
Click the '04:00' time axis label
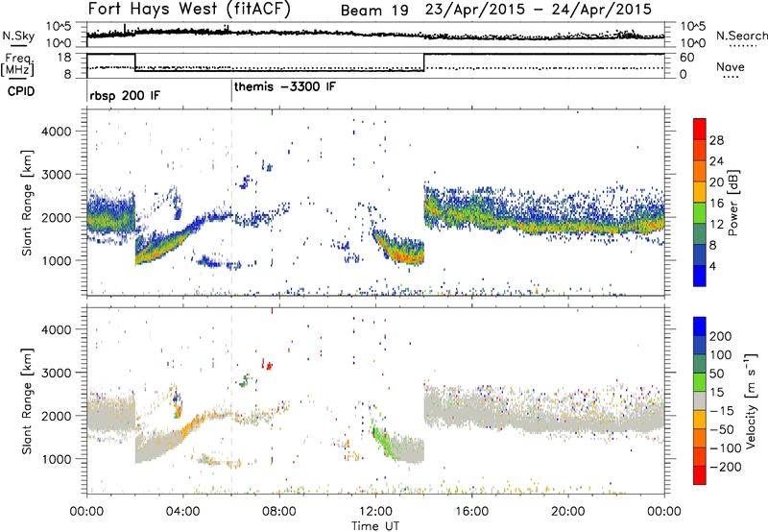(x=183, y=512)
